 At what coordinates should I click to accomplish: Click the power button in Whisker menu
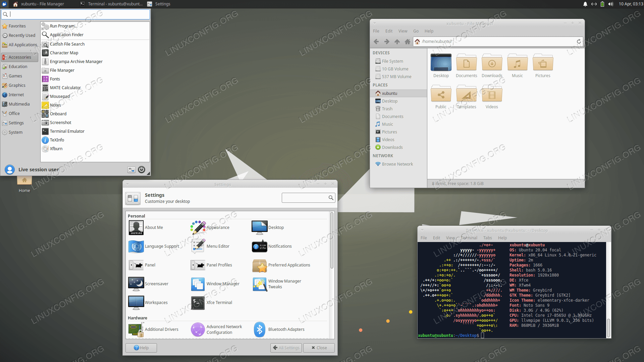point(142,170)
